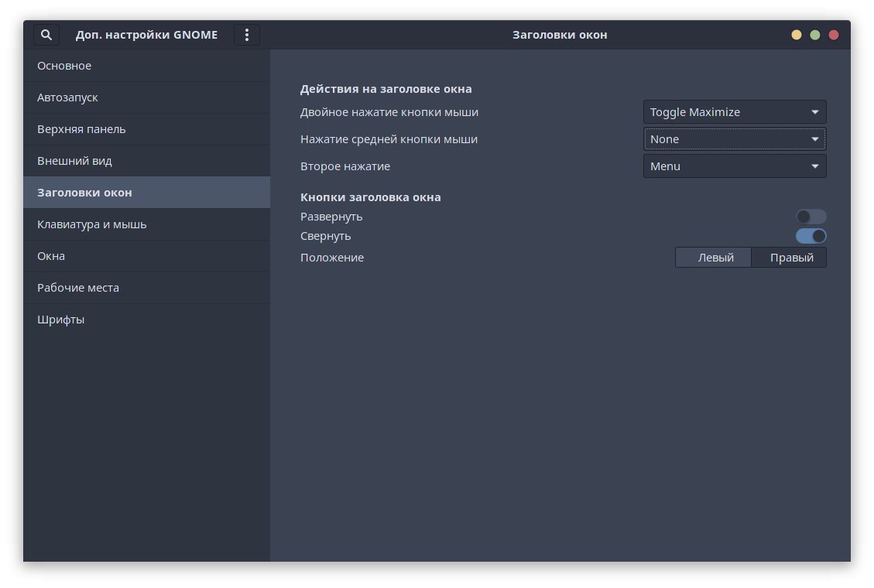
Task: Open the three-dot application menu
Action: click(x=247, y=35)
